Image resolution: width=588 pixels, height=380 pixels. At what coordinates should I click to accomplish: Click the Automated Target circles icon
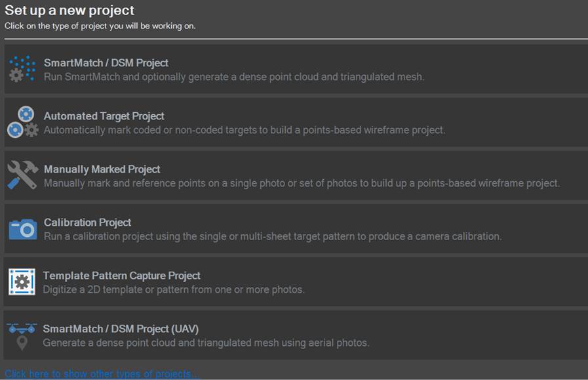click(22, 122)
